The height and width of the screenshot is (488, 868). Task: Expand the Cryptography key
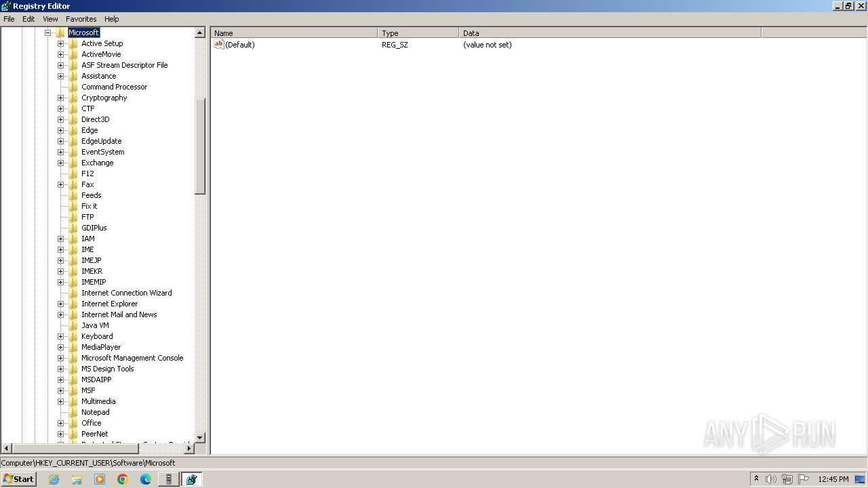coord(60,98)
